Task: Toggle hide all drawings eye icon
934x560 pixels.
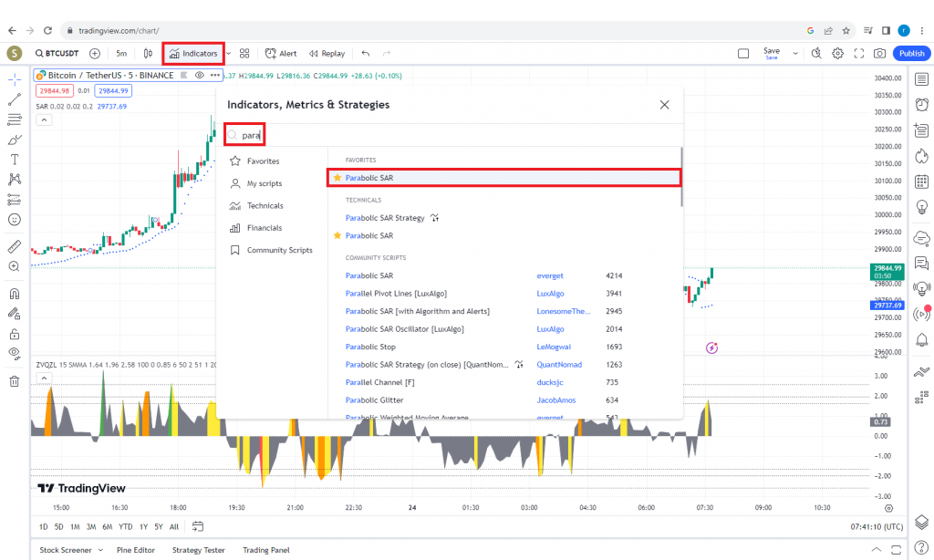Action: (15, 354)
